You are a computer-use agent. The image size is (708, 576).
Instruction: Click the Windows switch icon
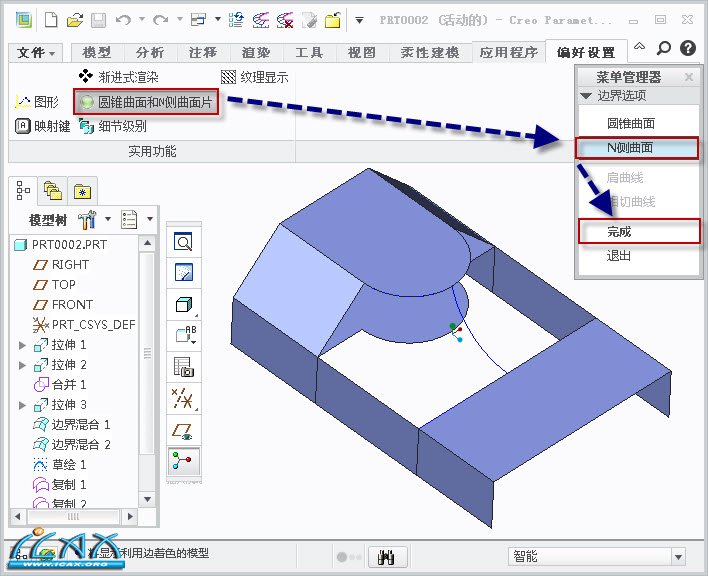[x=199, y=20]
